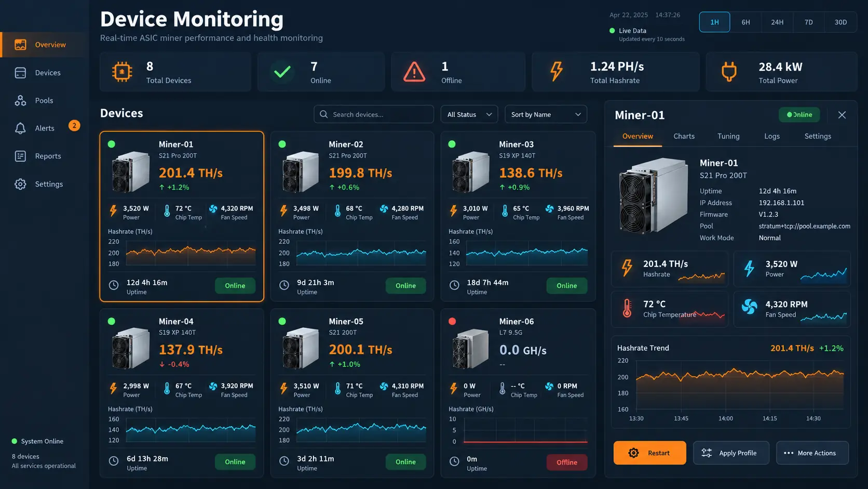Open More Actions menu
Screen dimensions: 868x489
pos(812,453)
